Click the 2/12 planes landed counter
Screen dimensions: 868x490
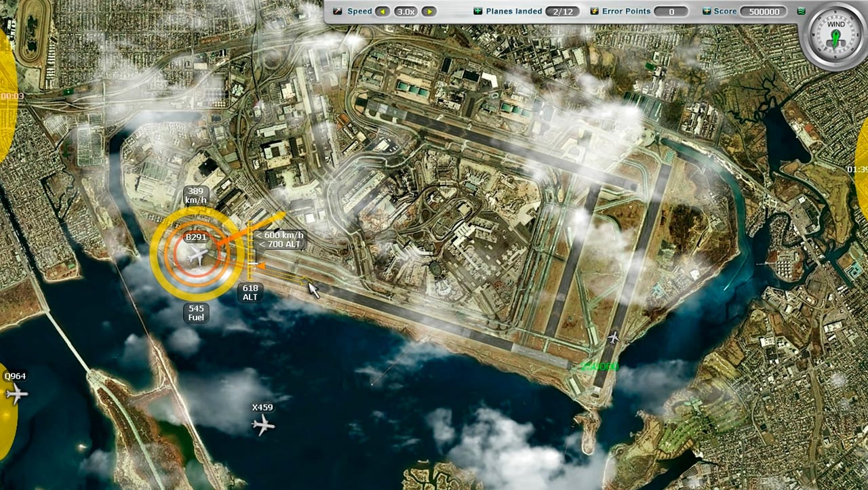(562, 12)
